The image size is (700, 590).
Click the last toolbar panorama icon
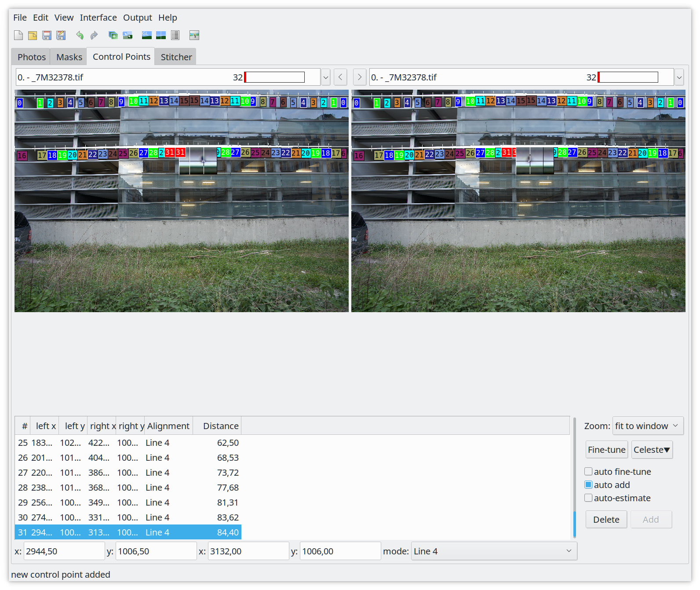(194, 35)
